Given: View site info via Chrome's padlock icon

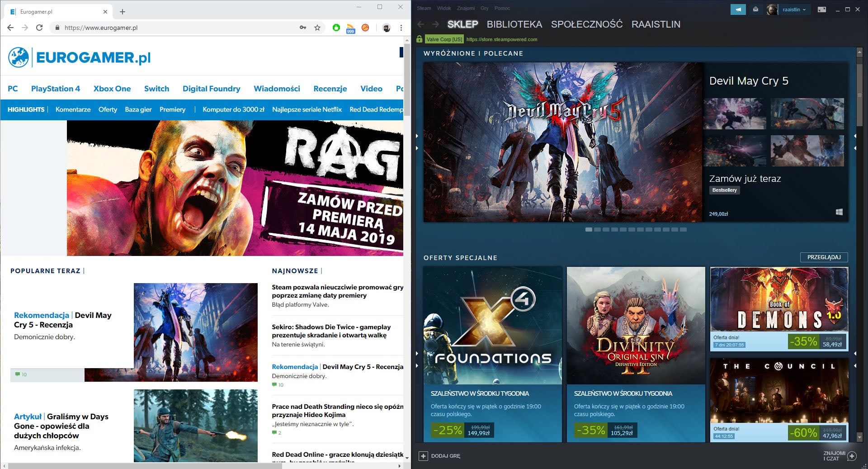Looking at the screenshot, I should click(57, 28).
